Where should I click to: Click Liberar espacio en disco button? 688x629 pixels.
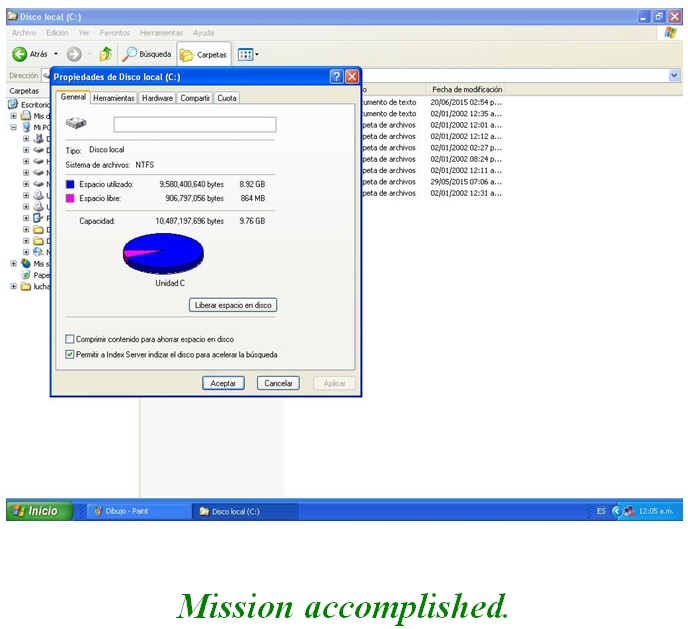click(x=232, y=305)
